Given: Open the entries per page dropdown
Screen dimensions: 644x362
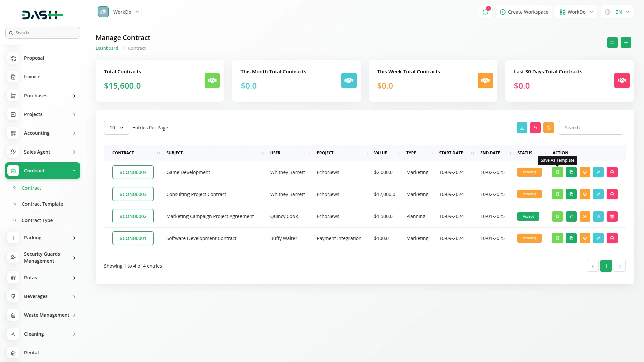Looking at the screenshot, I should [x=116, y=128].
